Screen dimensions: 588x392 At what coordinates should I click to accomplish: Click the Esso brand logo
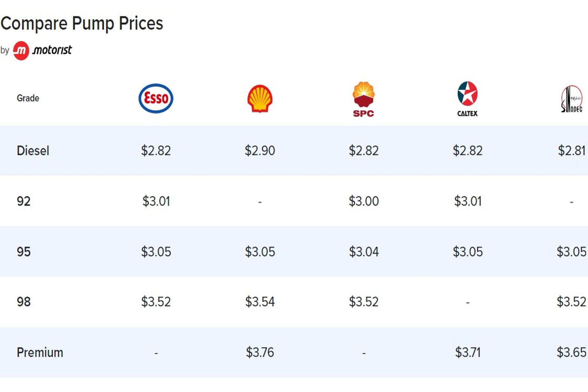(156, 98)
